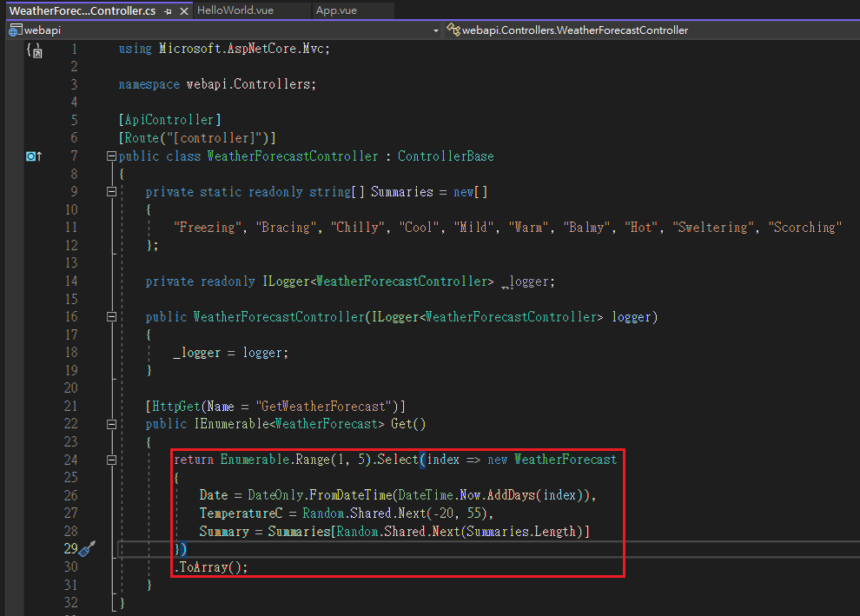Collapse the Summaries array block at line 9
This screenshot has height=616, width=860.
111,192
